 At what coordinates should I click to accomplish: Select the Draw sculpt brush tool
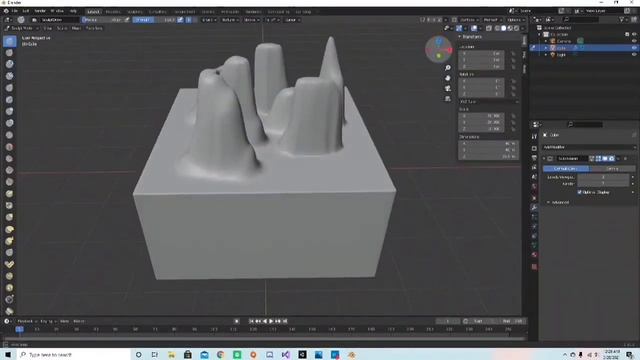point(10,41)
